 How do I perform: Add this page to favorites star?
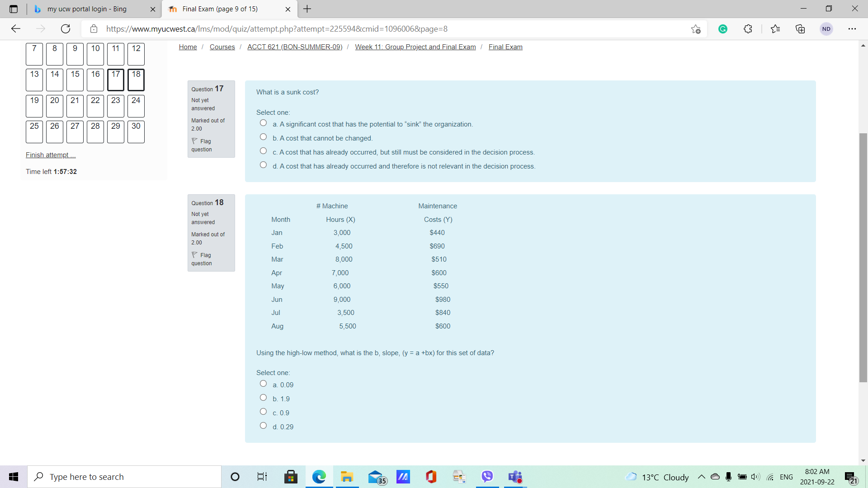click(696, 29)
